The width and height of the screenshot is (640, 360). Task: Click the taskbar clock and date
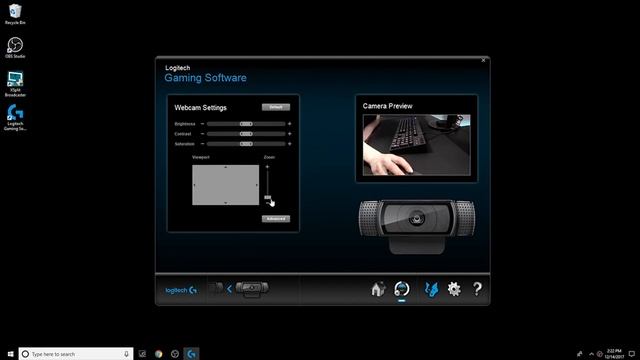[614, 354]
